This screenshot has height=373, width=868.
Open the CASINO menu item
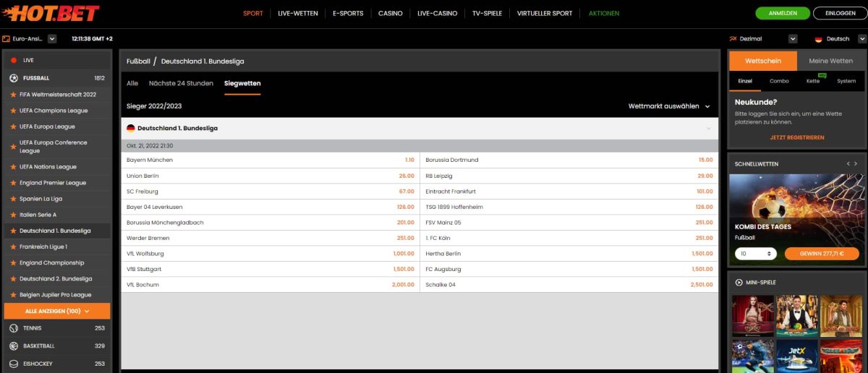click(x=391, y=13)
